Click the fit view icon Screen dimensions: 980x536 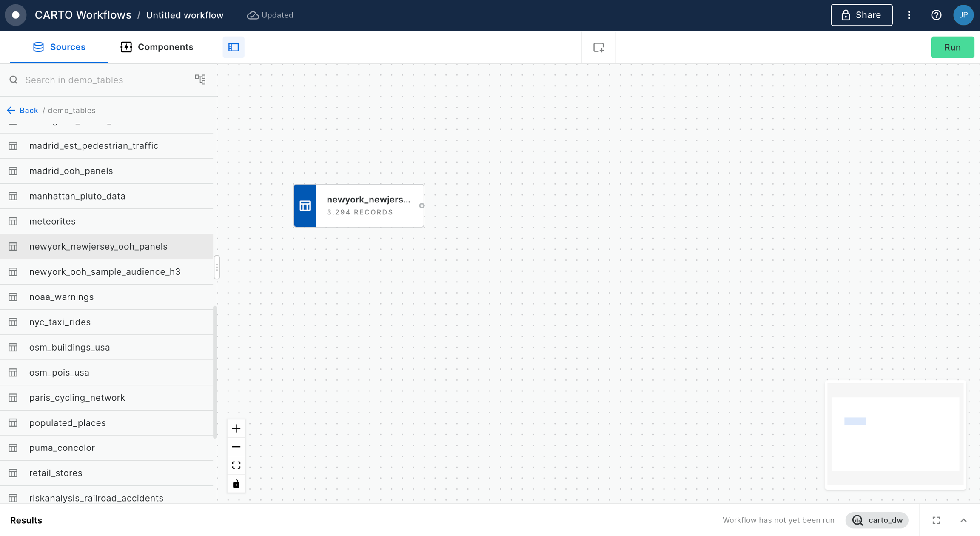coord(236,465)
